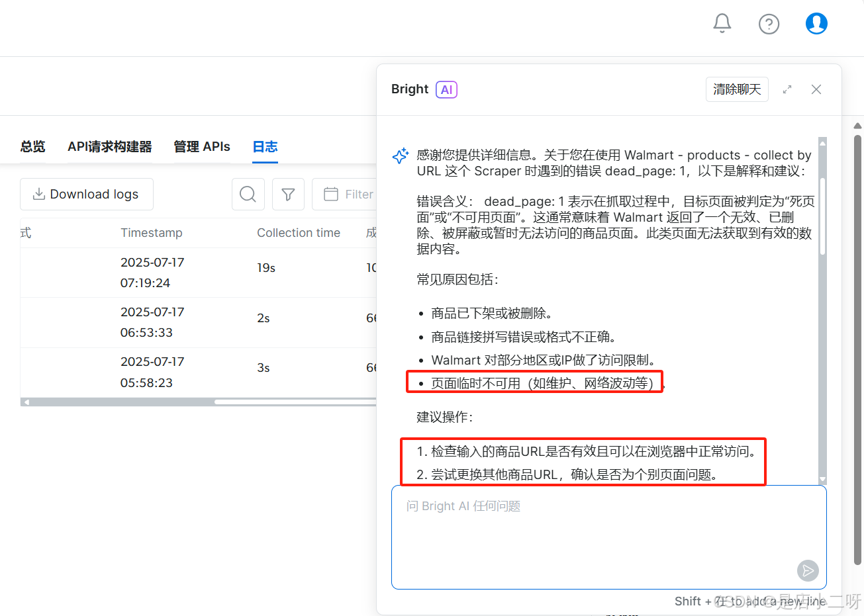Click the Bright AI sparkle icon
Screen dimensions: 864x616
pos(401,156)
